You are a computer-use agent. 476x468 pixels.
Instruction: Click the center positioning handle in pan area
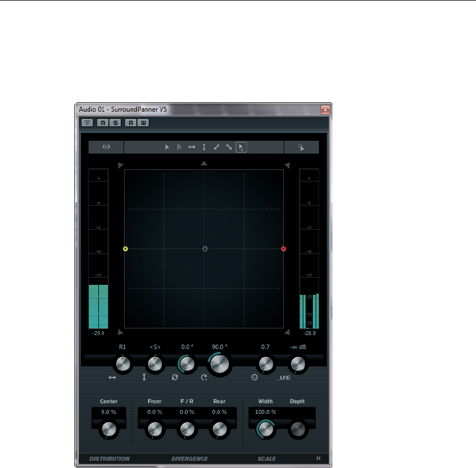(x=205, y=249)
